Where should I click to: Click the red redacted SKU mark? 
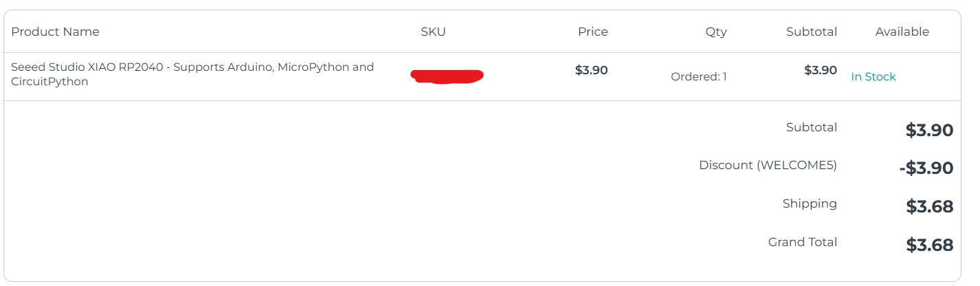click(447, 76)
